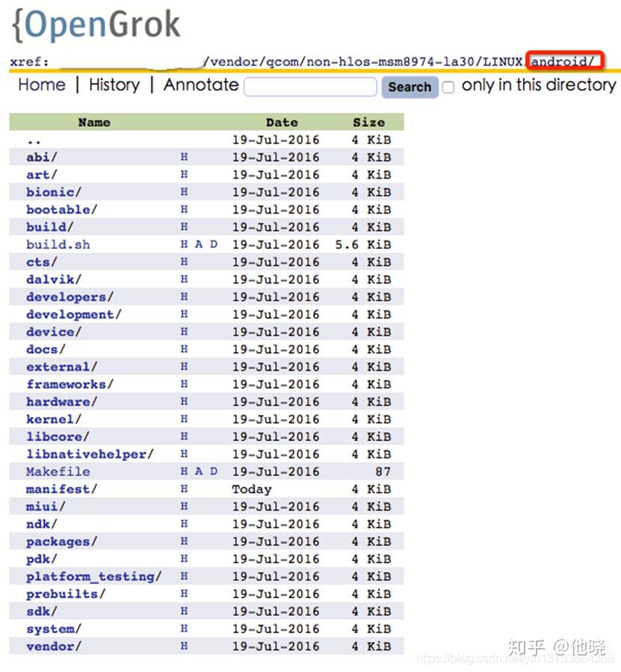This screenshot has height=672, width=621.
Task: Click the Annotate menu item
Action: click(x=200, y=85)
